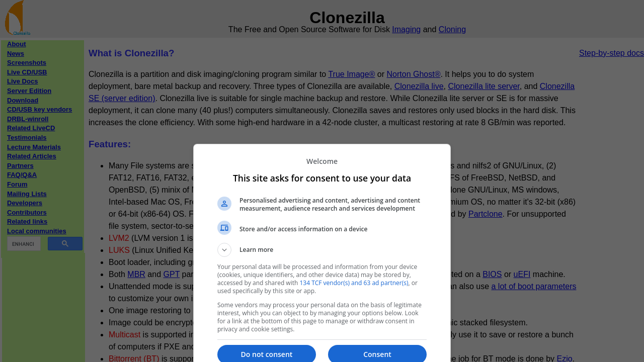
Task: Type in the sidebar search field
Action: point(24,244)
